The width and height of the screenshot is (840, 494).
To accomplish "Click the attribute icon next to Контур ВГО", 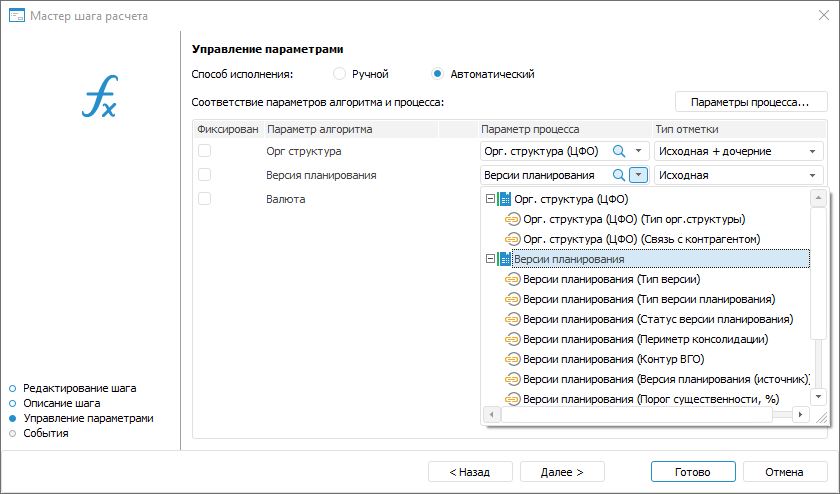I will (513, 359).
